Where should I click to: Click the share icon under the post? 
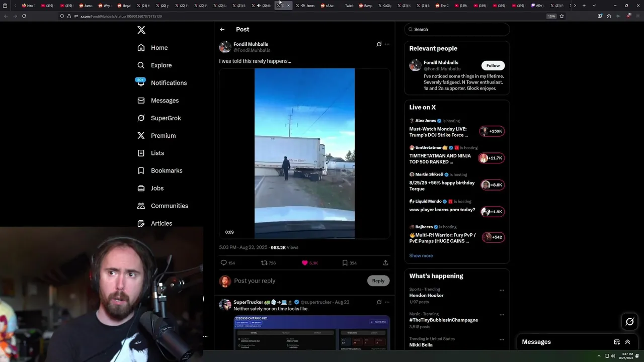tap(385, 263)
